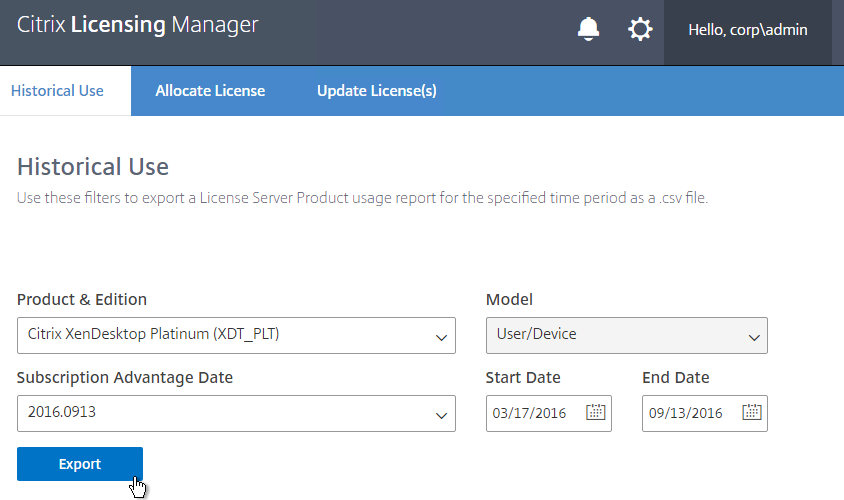Image resolution: width=844 pixels, height=500 pixels.
Task: Open the Start Date calendar picker icon
Action: 595,412
